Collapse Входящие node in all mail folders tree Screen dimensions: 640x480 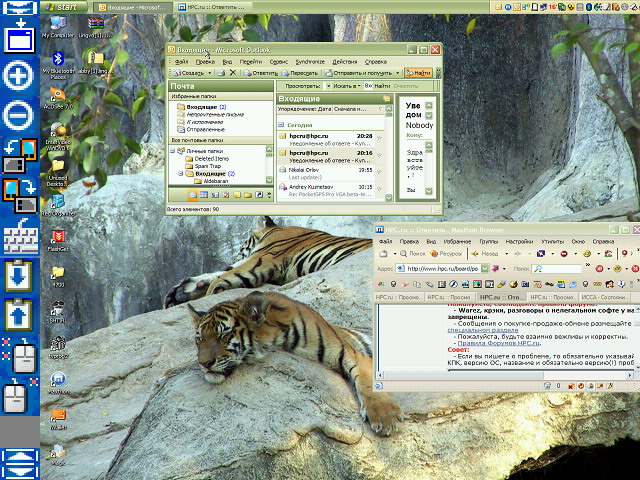[x=180, y=174]
